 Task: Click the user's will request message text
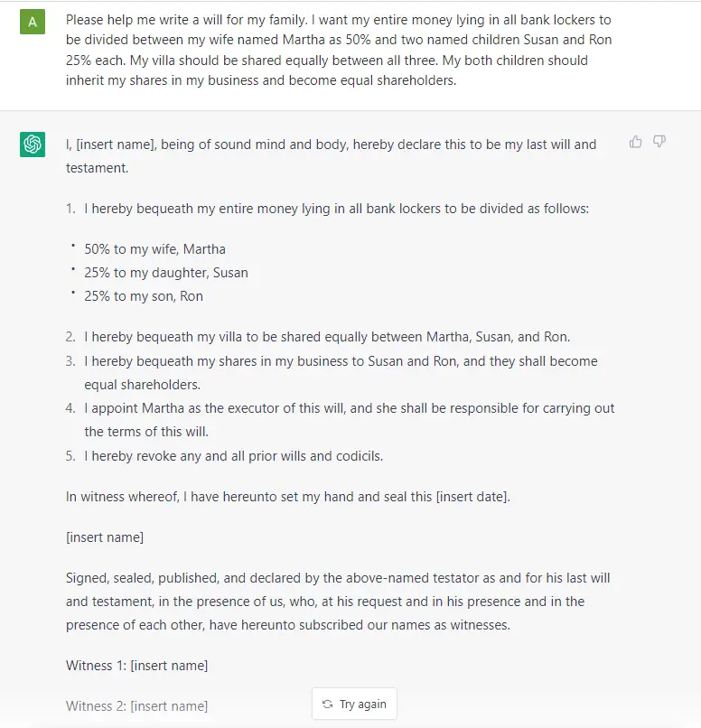point(339,50)
